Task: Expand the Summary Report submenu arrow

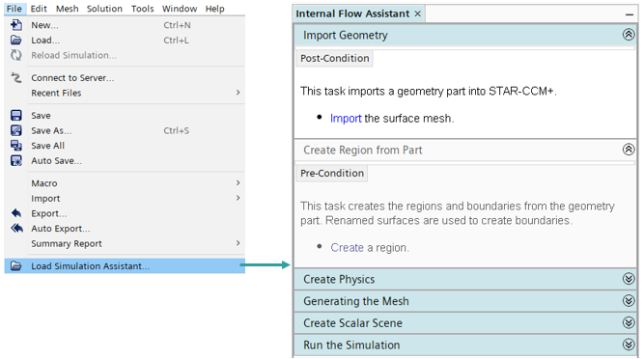Action: [238, 243]
